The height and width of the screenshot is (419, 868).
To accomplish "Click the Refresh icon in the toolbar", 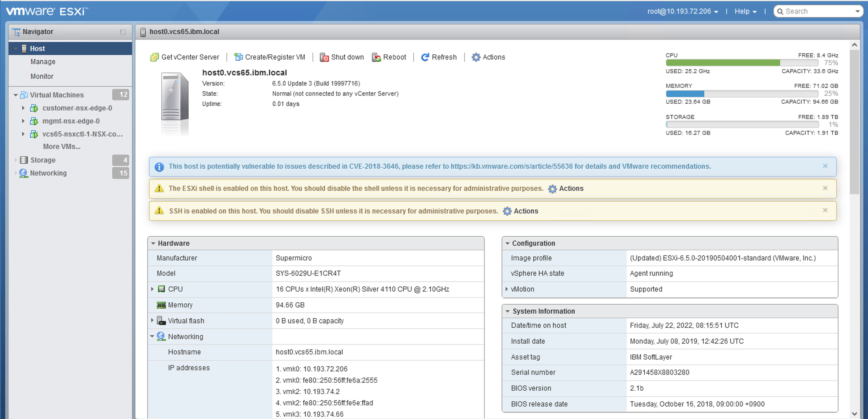I will (425, 57).
